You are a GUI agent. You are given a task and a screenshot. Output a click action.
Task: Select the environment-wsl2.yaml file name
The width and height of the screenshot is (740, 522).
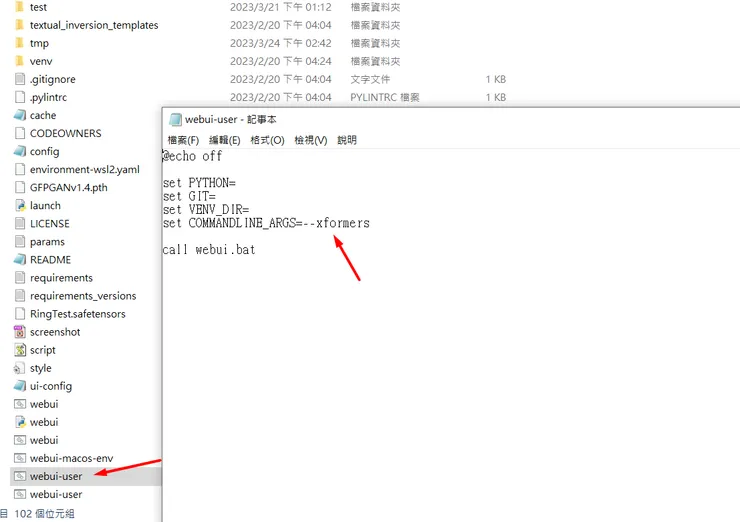click(x=85, y=169)
